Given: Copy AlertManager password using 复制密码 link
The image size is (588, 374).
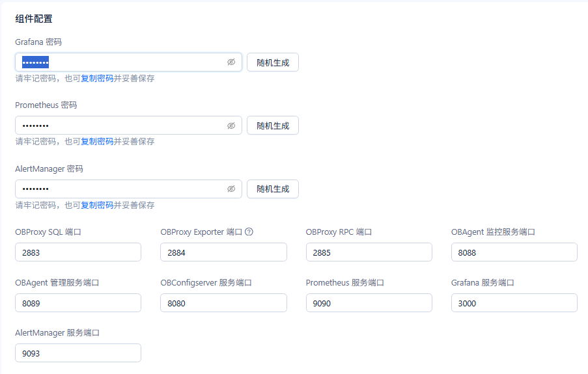Looking at the screenshot, I should coord(97,206).
